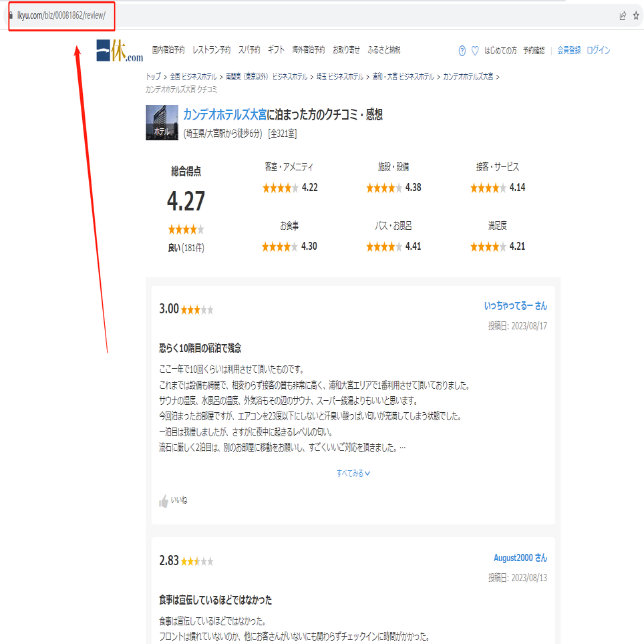Click the Ikyu.com logo

[120, 51]
